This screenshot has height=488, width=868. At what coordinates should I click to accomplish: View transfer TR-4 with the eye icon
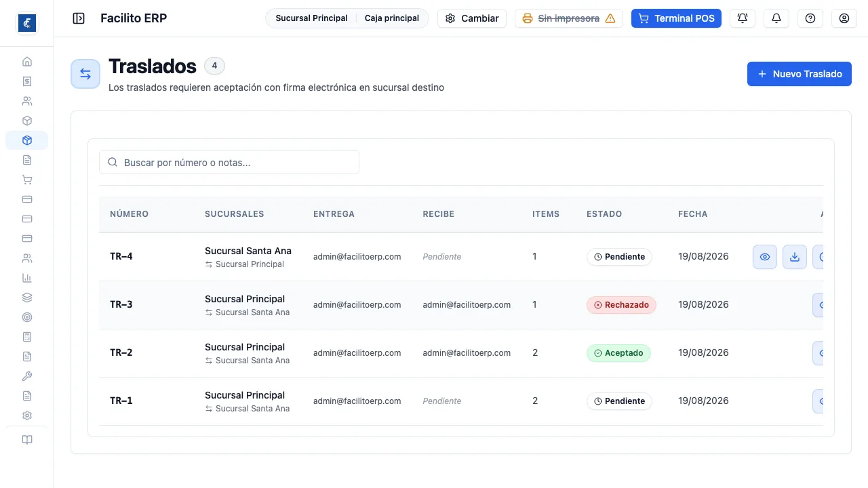click(765, 257)
